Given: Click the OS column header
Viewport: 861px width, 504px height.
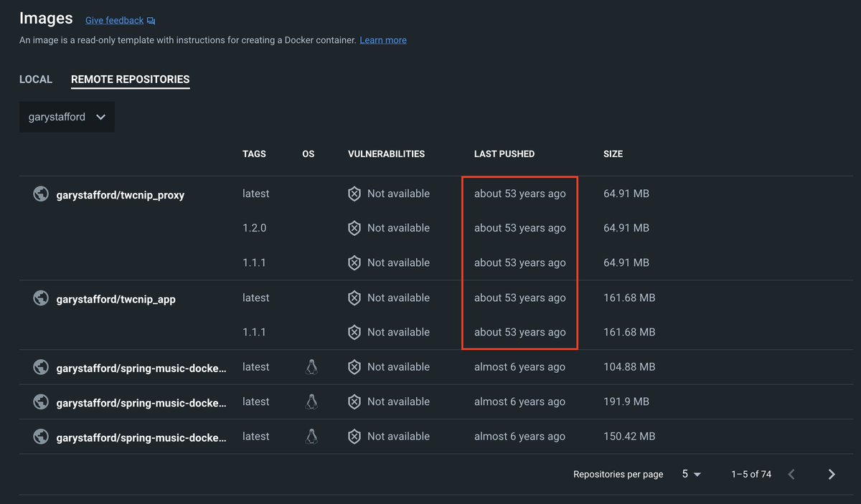Looking at the screenshot, I should [309, 154].
